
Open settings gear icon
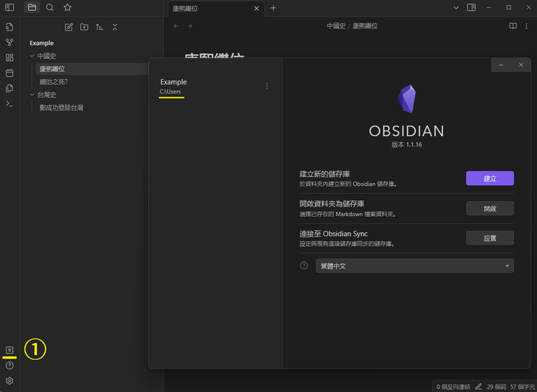9,380
